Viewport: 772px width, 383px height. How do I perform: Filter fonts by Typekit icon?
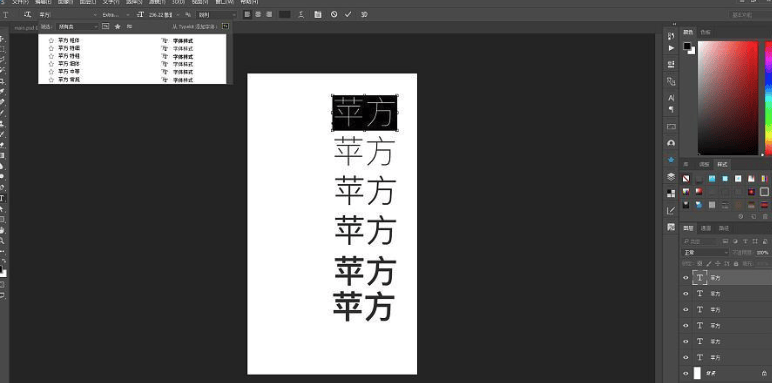(x=105, y=27)
